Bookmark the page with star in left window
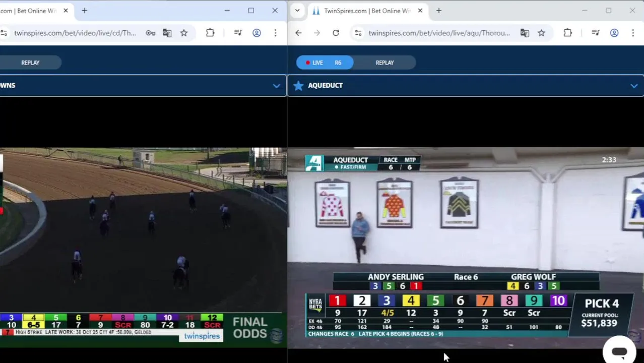 point(184,33)
